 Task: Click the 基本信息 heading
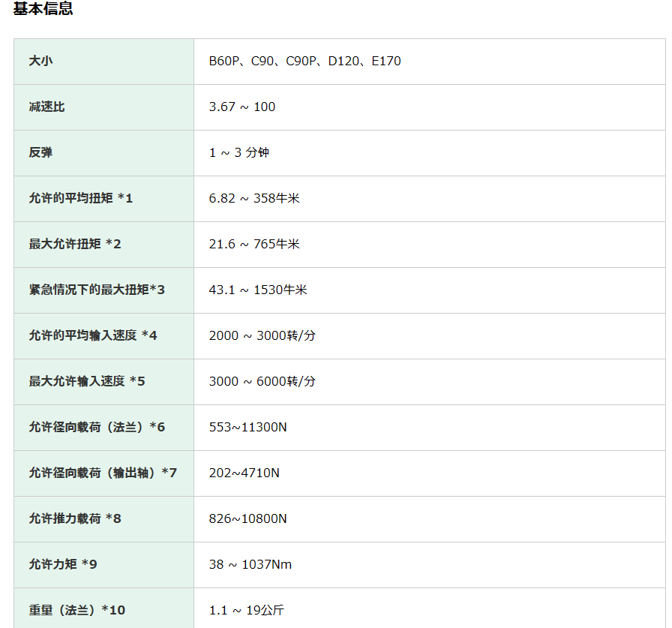tap(43, 8)
